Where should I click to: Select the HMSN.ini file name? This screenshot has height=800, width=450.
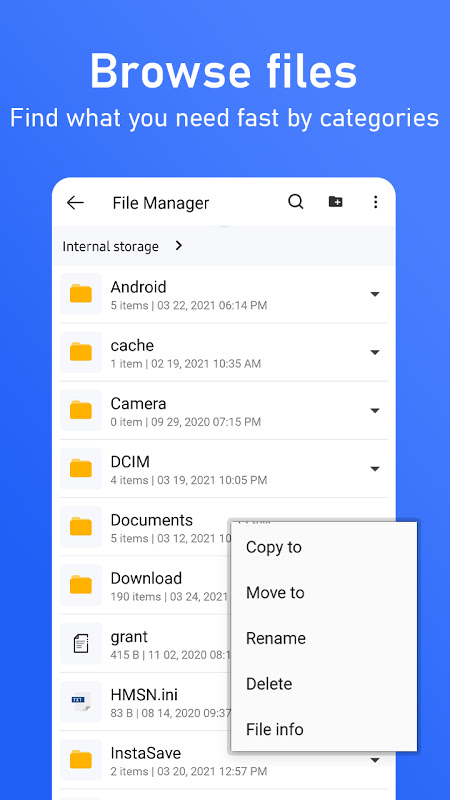click(144, 694)
